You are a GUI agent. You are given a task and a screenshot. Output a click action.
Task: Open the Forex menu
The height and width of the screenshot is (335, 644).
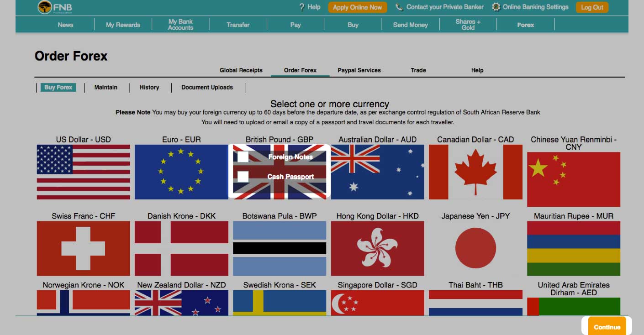526,25
